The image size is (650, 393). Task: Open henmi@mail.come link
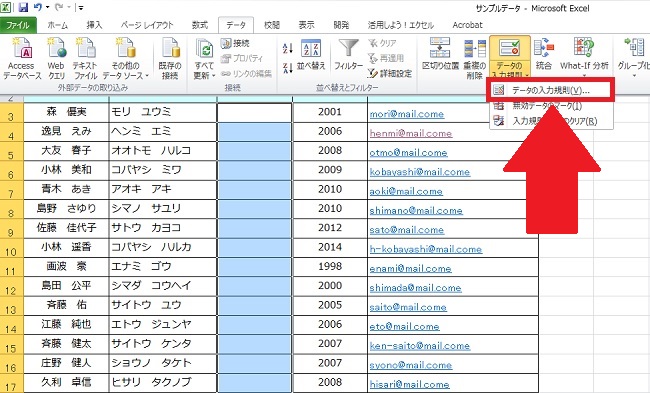pyautogui.click(x=411, y=133)
